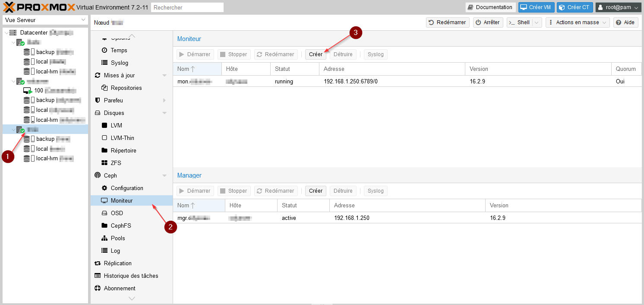The width and height of the screenshot is (644, 305).
Task: Click the Rechercher search field
Action: [187, 7]
